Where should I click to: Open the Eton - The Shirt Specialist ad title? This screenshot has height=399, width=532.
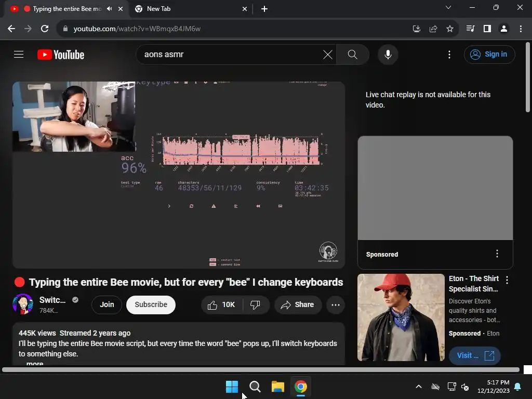(x=474, y=284)
